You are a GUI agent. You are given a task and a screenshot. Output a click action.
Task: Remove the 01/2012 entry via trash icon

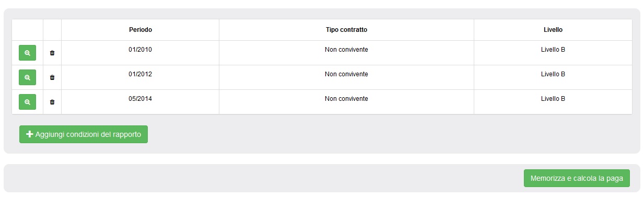[52, 77]
